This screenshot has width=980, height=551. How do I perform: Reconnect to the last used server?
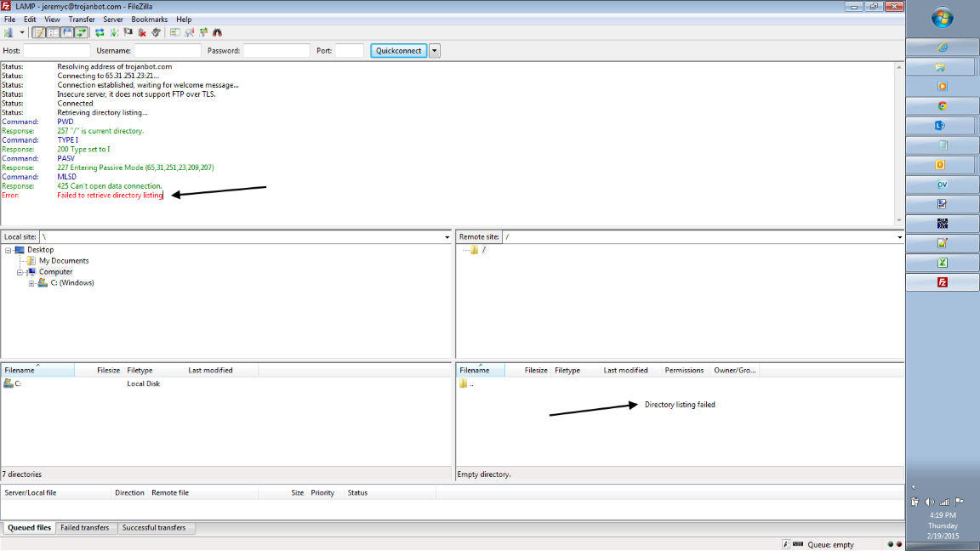pyautogui.click(x=157, y=32)
